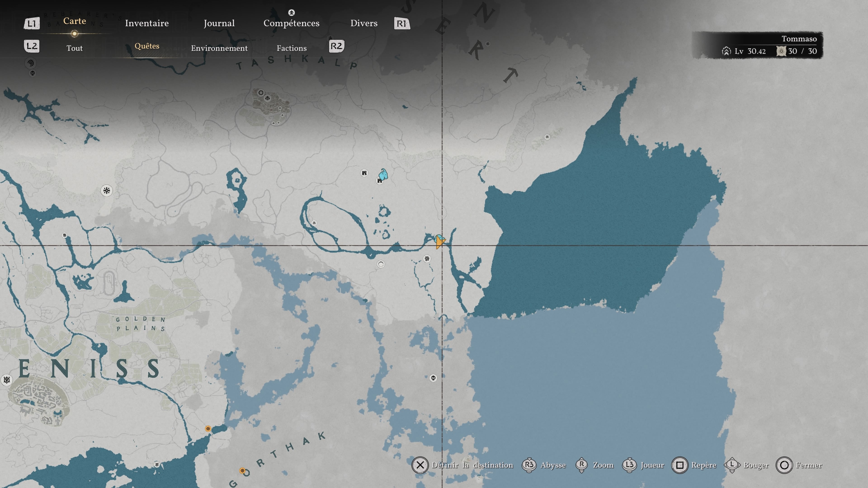The height and width of the screenshot is (488, 868).
Task: Select the small sun marker north of the dark lake
Action: tap(547, 137)
